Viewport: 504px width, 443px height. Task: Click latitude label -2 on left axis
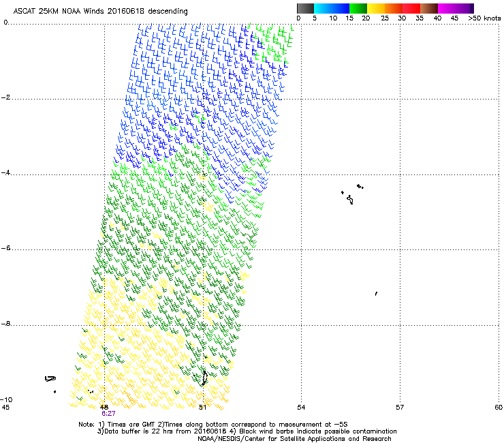click(x=5, y=97)
